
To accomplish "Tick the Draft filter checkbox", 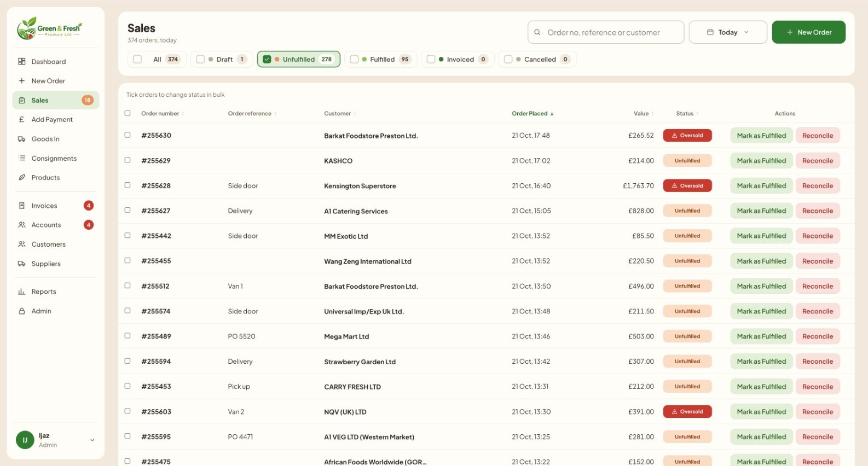I will (x=200, y=59).
